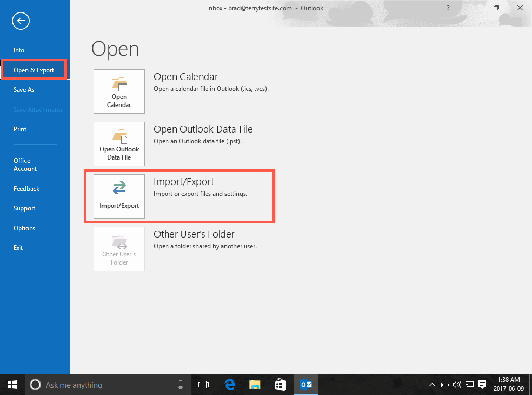532x395 pixels.
Task: Click the back arrow circle icon
Action: tap(21, 21)
